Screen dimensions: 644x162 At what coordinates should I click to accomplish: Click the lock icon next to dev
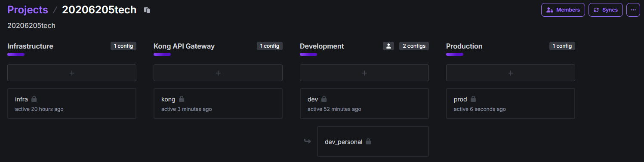[324, 99]
